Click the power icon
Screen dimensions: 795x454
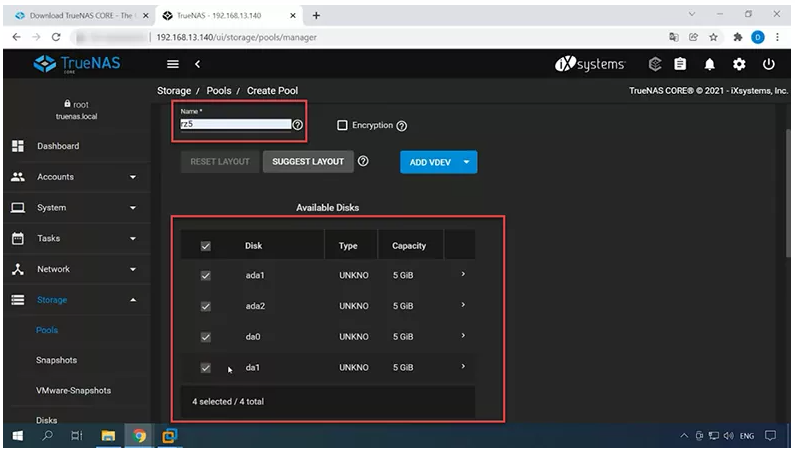(769, 64)
